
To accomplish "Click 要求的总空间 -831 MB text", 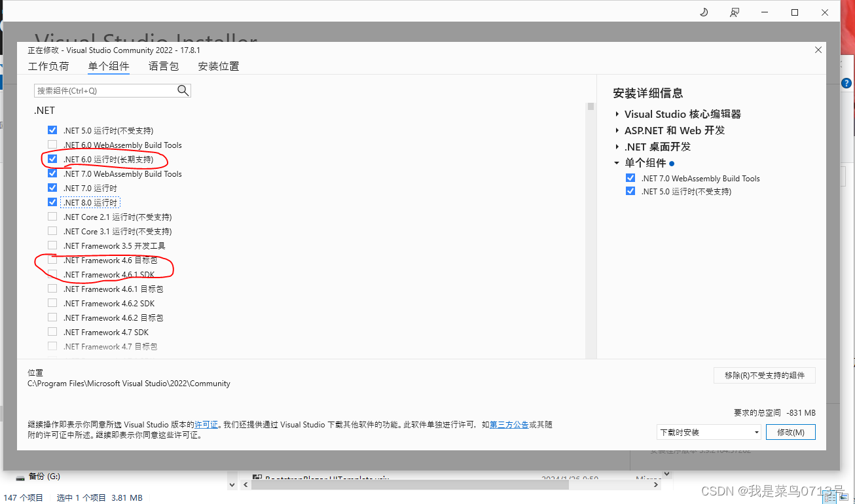I will click(774, 413).
